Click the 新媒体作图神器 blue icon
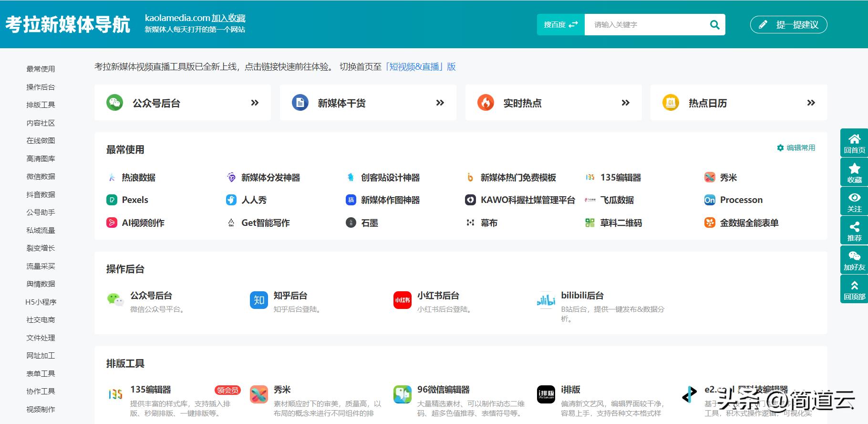The image size is (868, 424). coord(351,200)
